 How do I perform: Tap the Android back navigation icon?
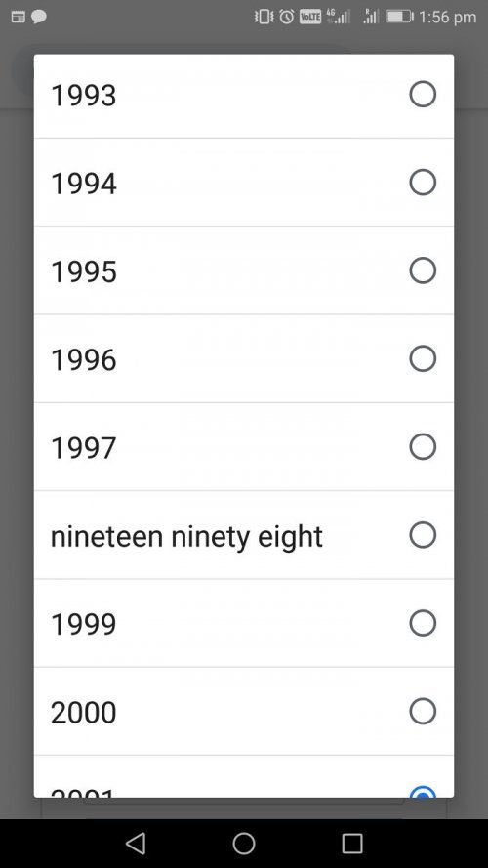(x=136, y=844)
